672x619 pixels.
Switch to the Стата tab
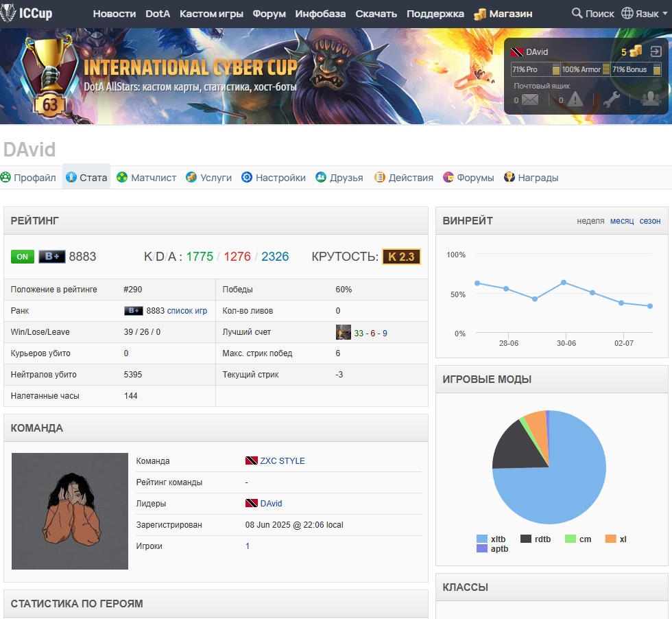coord(86,178)
